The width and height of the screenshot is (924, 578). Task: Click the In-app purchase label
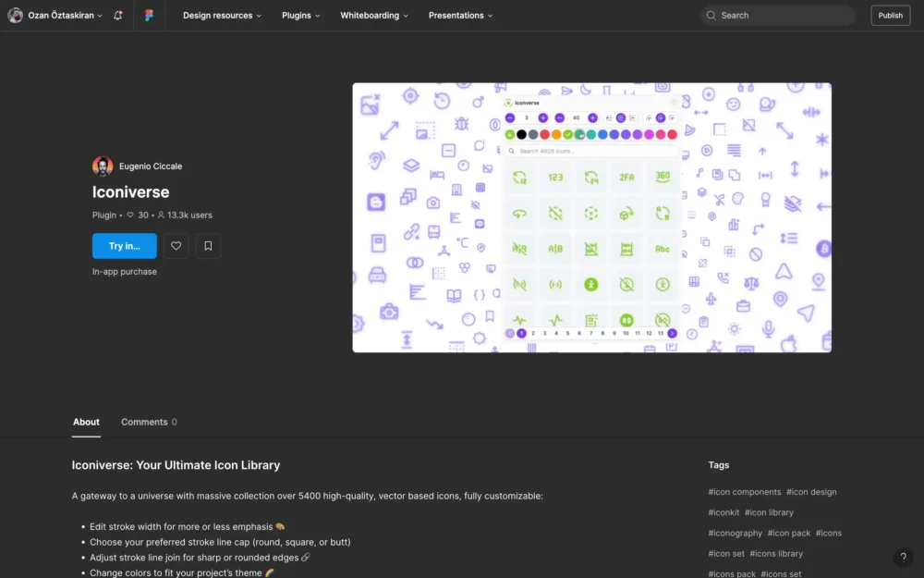(x=125, y=272)
